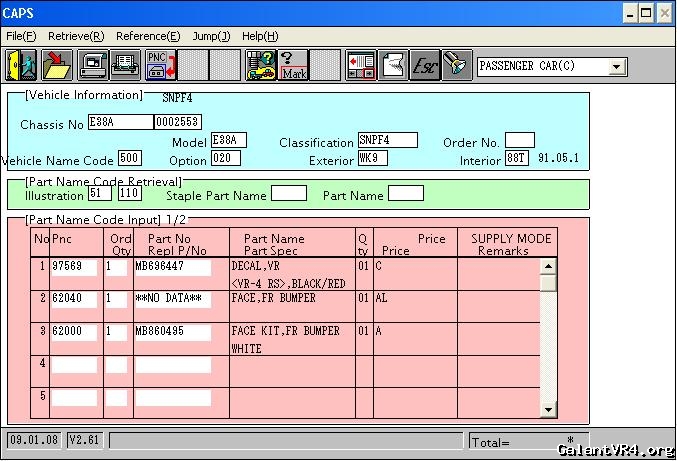677x461 pixels.
Task: Click the open folder toolbar icon
Action: (x=56, y=66)
